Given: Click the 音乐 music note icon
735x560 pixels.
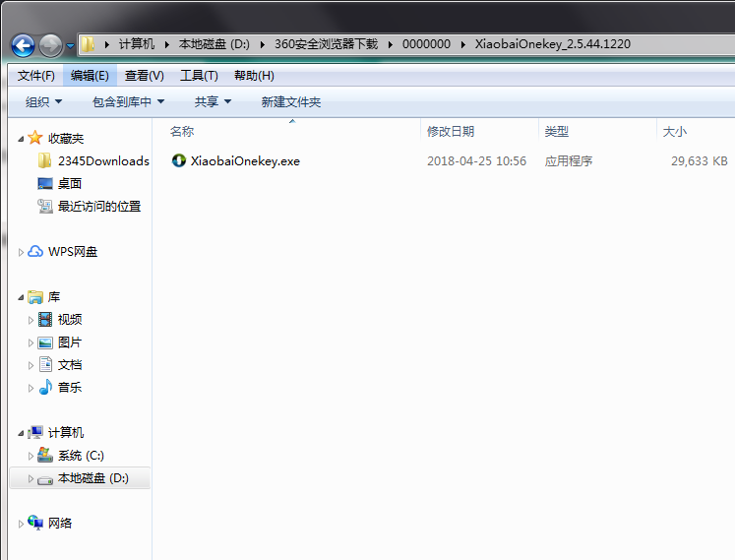Looking at the screenshot, I should [x=45, y=387].
